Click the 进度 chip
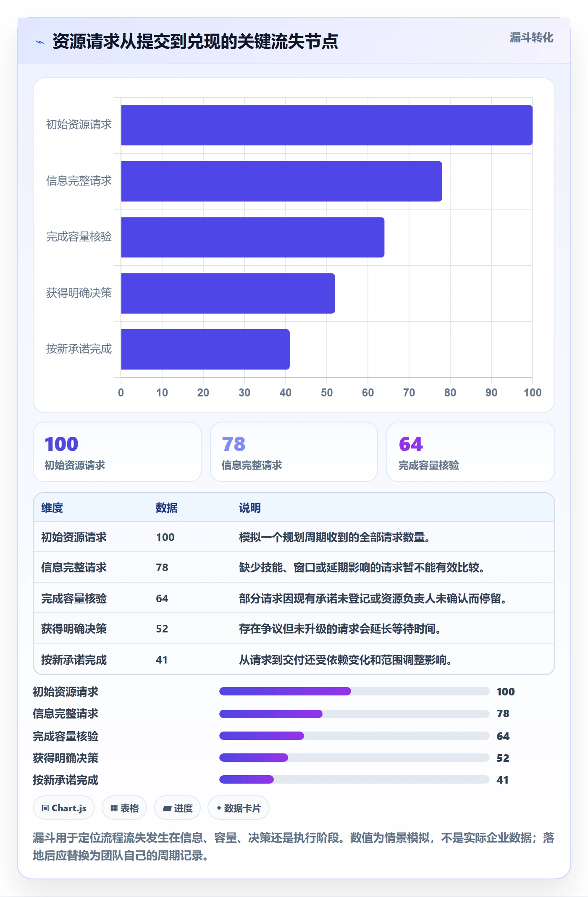The image size is (588, 897). coord(177,808)
